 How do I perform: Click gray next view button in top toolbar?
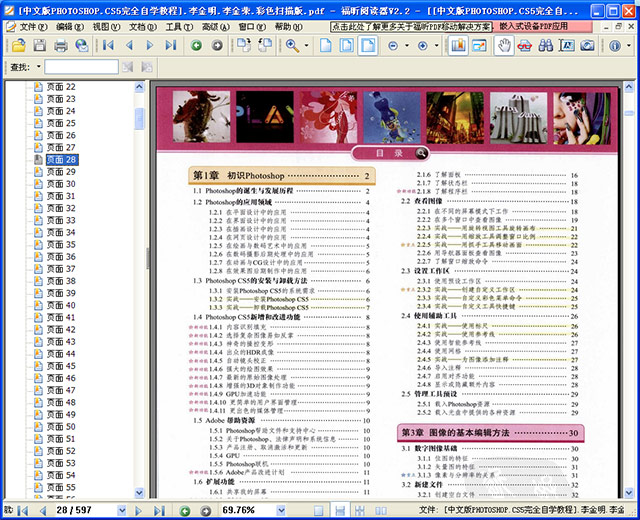[217, 45]
